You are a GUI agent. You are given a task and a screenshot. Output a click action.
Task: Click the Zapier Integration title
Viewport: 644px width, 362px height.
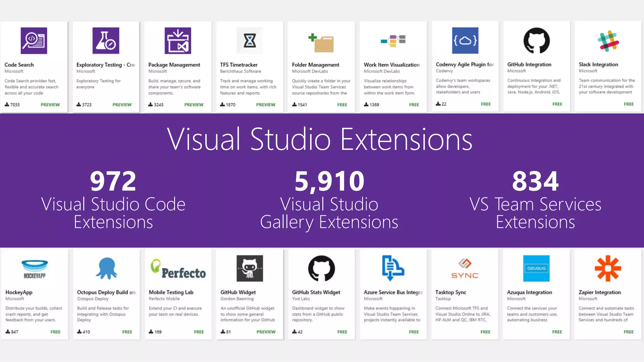click(600, 292)
